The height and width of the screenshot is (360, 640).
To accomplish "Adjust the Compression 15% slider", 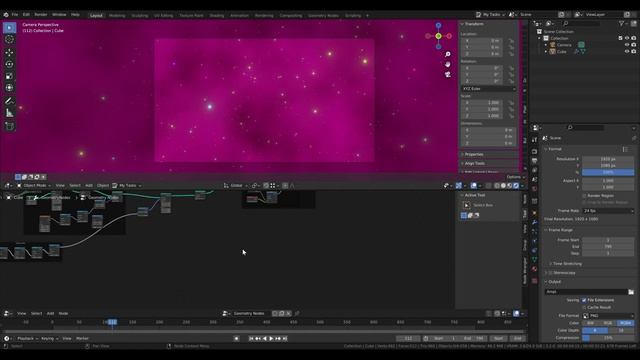I will 608,338.
